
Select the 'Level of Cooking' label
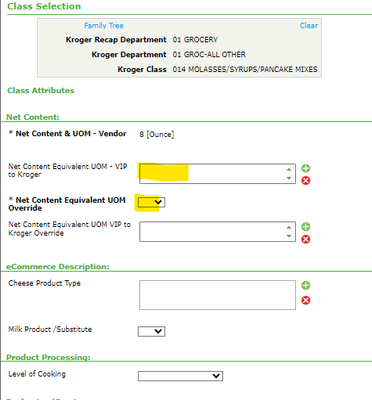(37, 374)
